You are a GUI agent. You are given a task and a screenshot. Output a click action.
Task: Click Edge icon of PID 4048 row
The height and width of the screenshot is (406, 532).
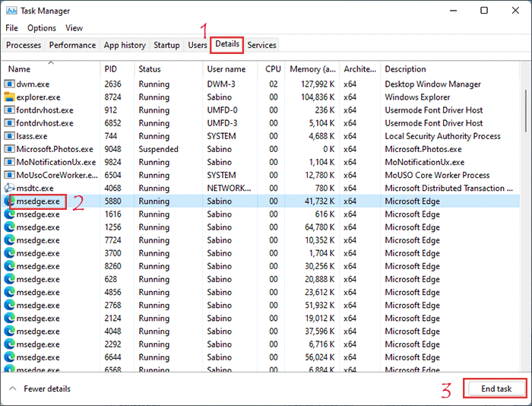(9, 331)
